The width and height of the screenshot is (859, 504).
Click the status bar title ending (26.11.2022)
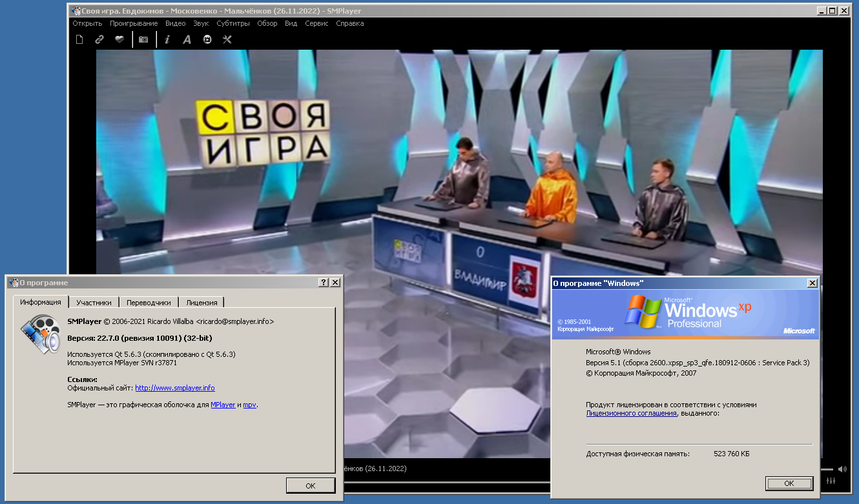[375, 469]
